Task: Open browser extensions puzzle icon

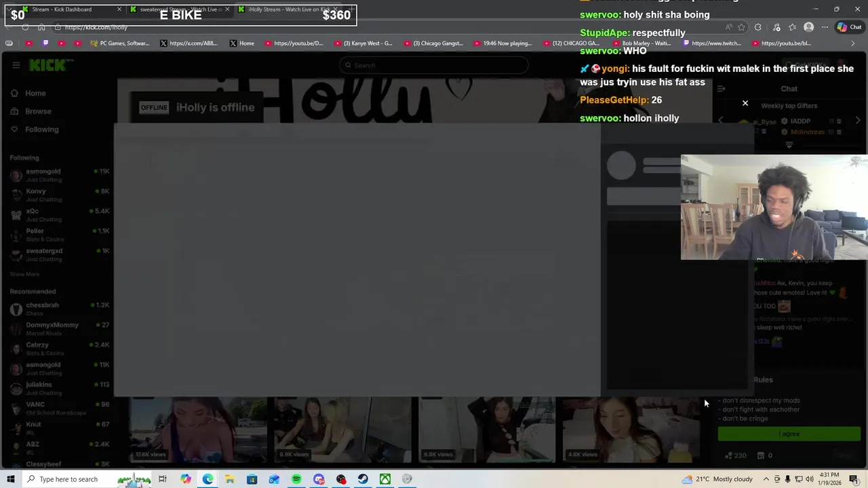Action: (758, 27)
